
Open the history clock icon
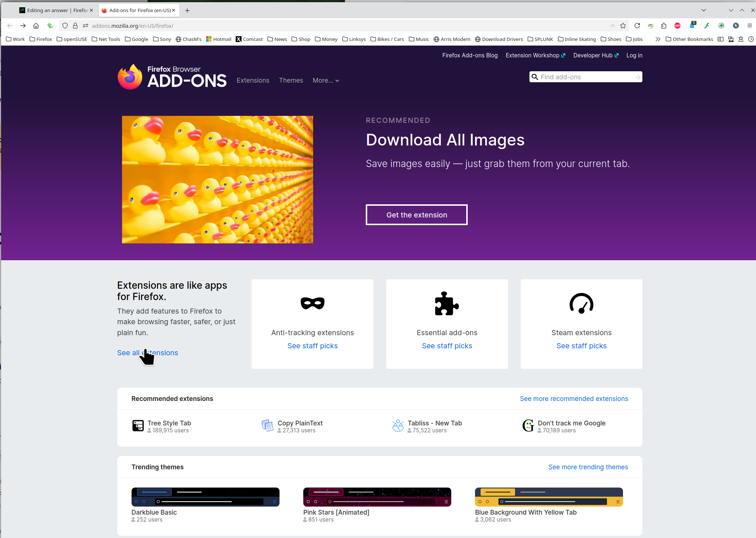click(x=751, y=39)
